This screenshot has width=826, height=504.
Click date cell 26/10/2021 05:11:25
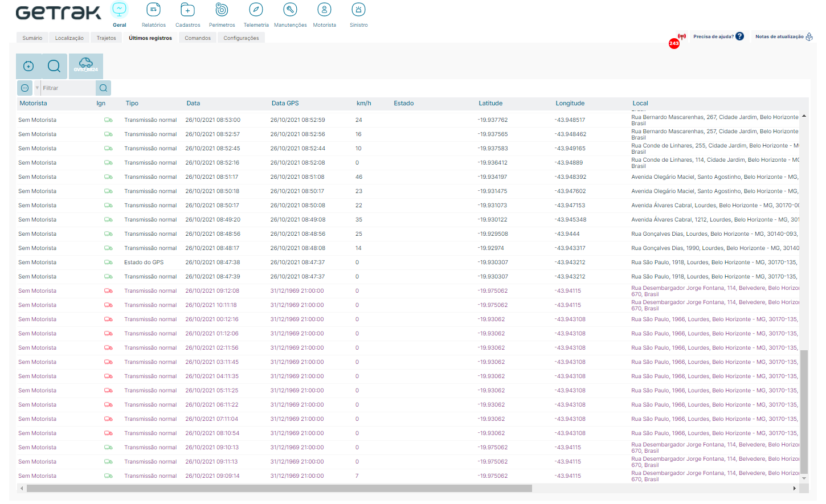point(212,391)
